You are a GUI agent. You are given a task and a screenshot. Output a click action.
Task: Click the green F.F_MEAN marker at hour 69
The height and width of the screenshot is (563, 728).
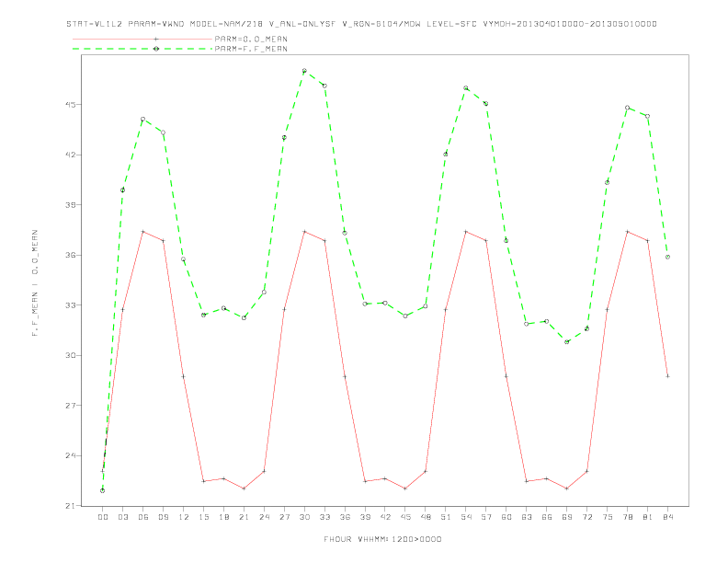[567, 342]
